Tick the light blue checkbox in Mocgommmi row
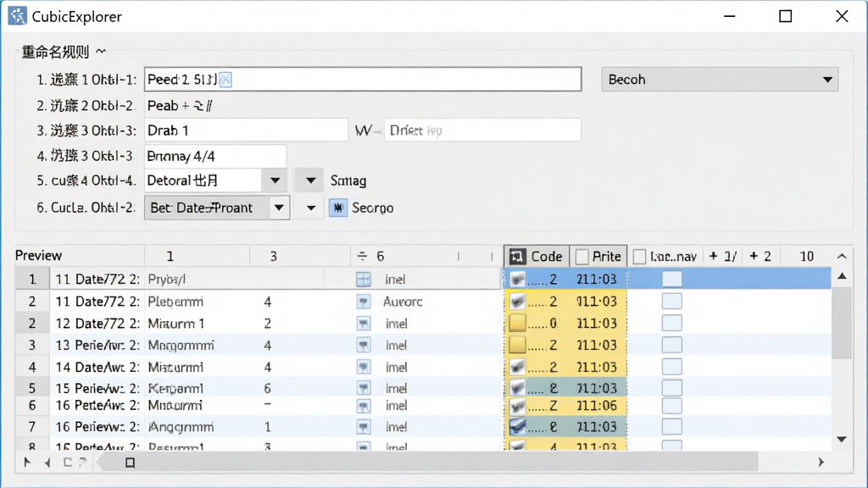The height and width of the screenshot is (488, 868). coord(671,345)
